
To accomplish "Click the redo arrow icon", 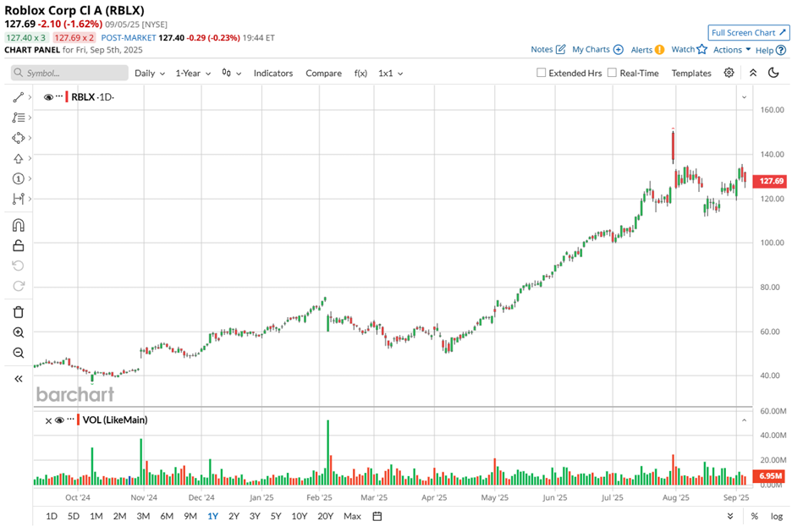I will click(x=18, y=286).
